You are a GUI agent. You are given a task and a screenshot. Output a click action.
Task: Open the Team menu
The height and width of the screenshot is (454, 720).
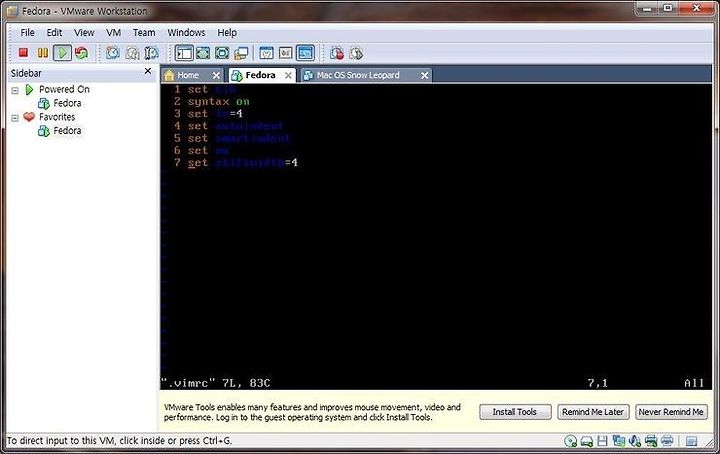click(144, 33)
